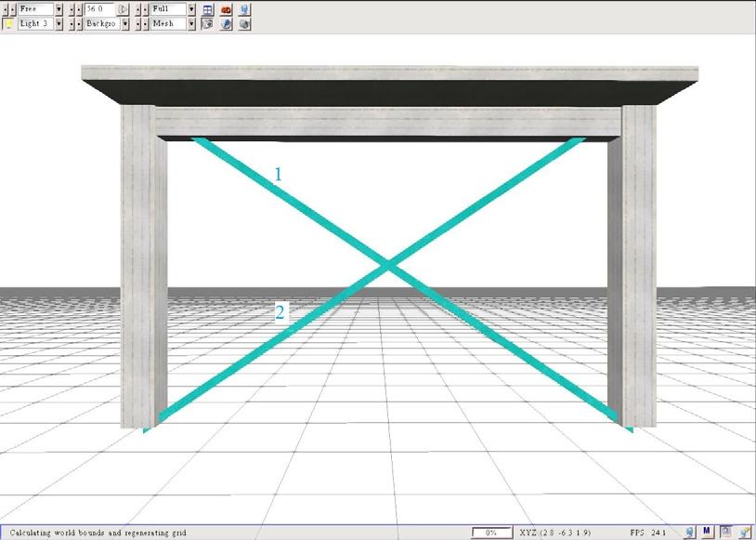Click the last status bar icon at far right

click(745, 533)
